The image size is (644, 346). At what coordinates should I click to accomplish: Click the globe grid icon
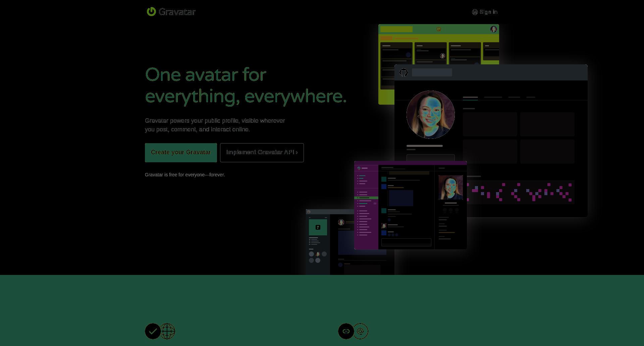point(168,331)
